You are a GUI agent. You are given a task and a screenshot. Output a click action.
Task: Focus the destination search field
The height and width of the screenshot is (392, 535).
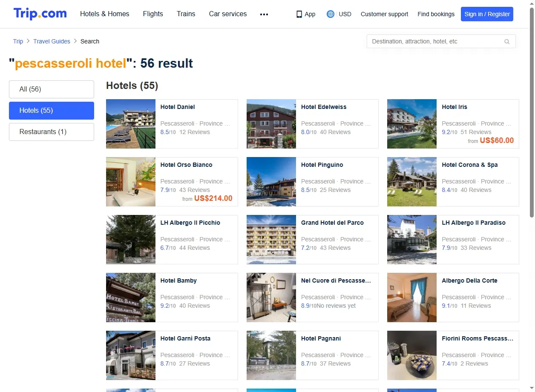click(x=441, y=41)
